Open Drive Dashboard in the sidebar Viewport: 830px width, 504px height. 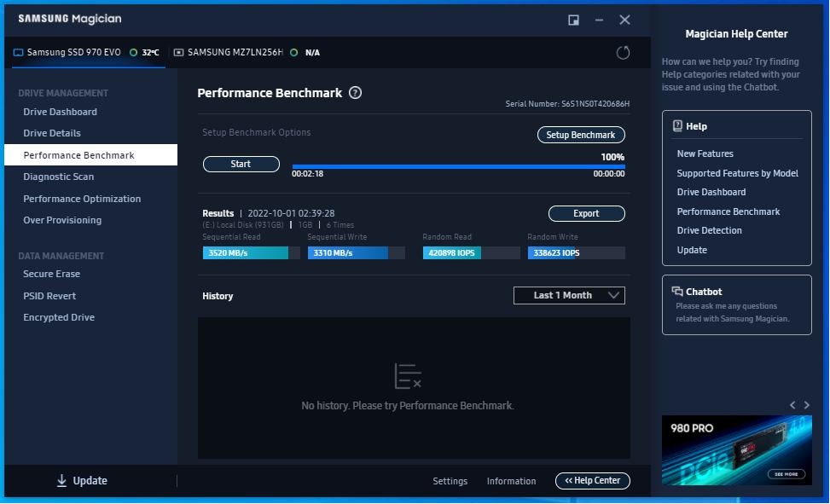pos(60,112)
